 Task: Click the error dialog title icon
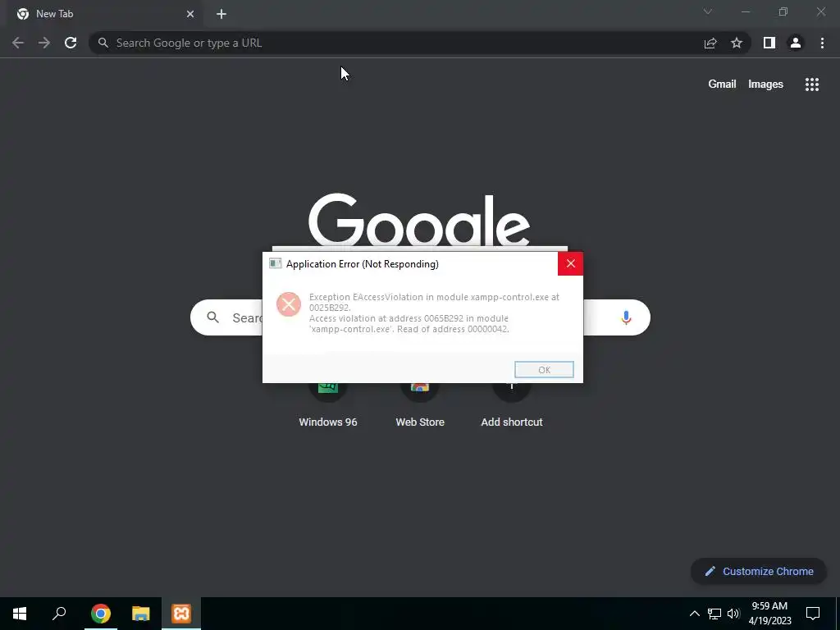point(276,263)
